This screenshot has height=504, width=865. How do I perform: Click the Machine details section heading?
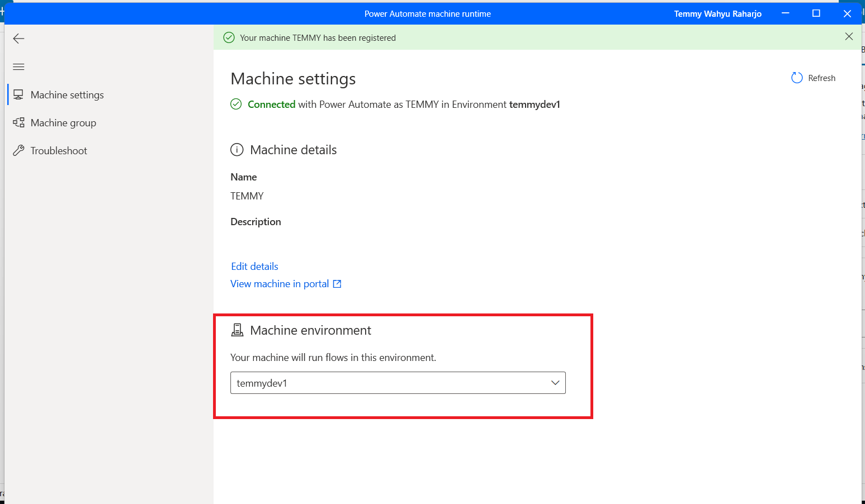click(294, 150)
